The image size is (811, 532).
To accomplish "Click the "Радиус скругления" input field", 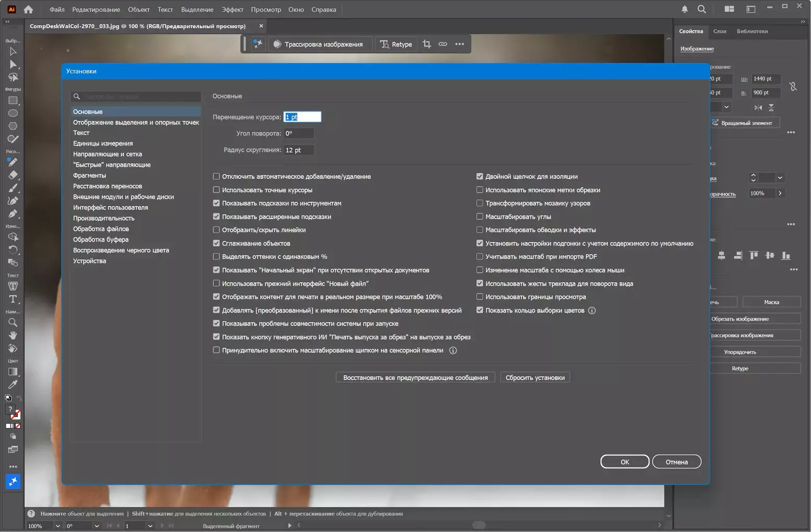I will click(x=298, y=150).
